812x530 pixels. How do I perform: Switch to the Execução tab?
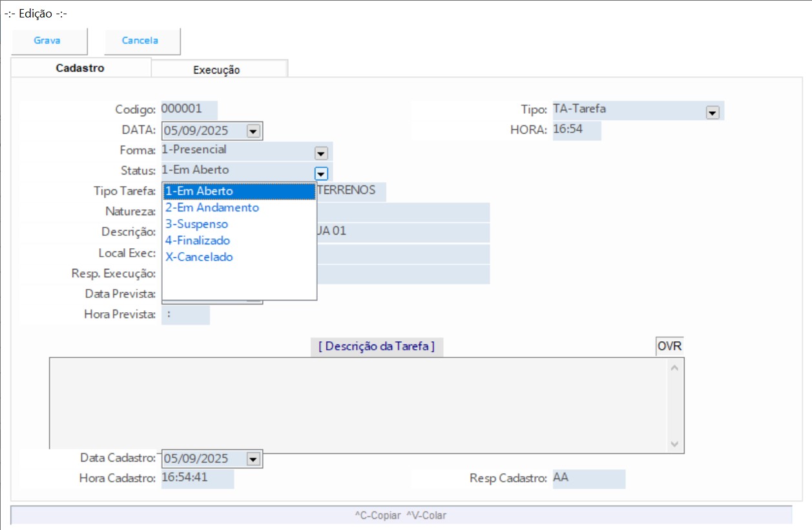click(x=216, y=70)
